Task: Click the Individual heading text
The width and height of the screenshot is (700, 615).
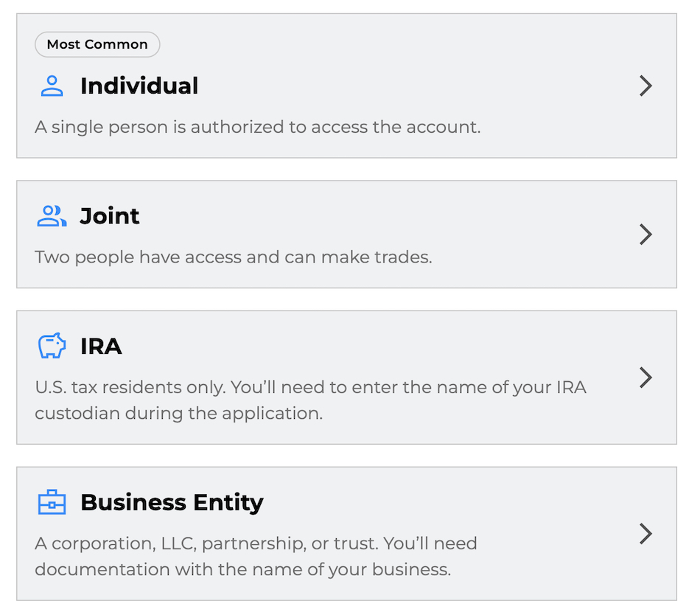Action: pos(139,86)
